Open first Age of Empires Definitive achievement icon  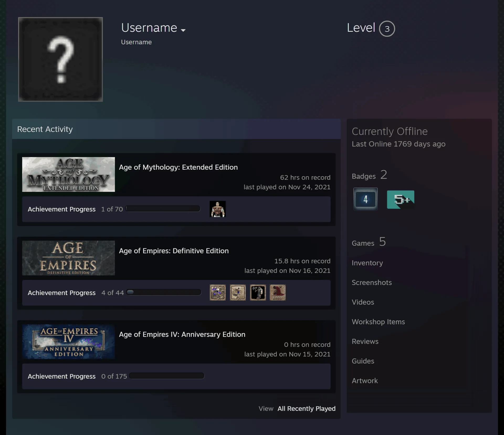pyautogui.click(x=218, y=293)
